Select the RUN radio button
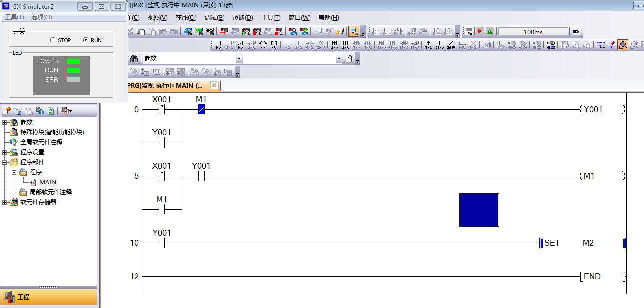The width and height of the screenshot is (644, 308). [x=85, y=40]
